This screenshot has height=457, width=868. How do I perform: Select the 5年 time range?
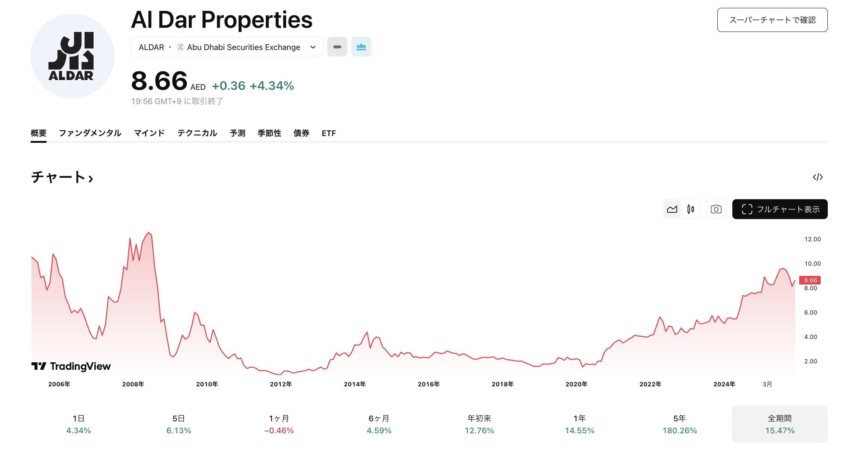click(679, 424)
